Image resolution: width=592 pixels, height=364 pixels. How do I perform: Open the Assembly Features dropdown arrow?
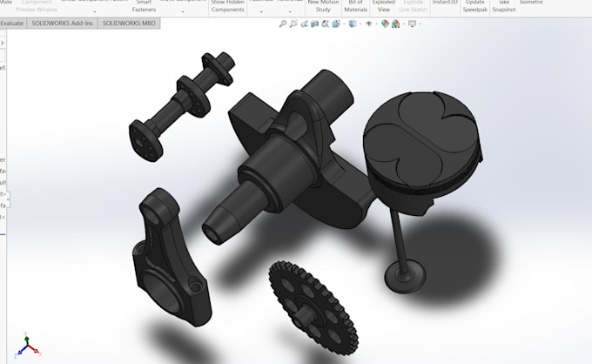pyautogui.click(x=261, y=11)
